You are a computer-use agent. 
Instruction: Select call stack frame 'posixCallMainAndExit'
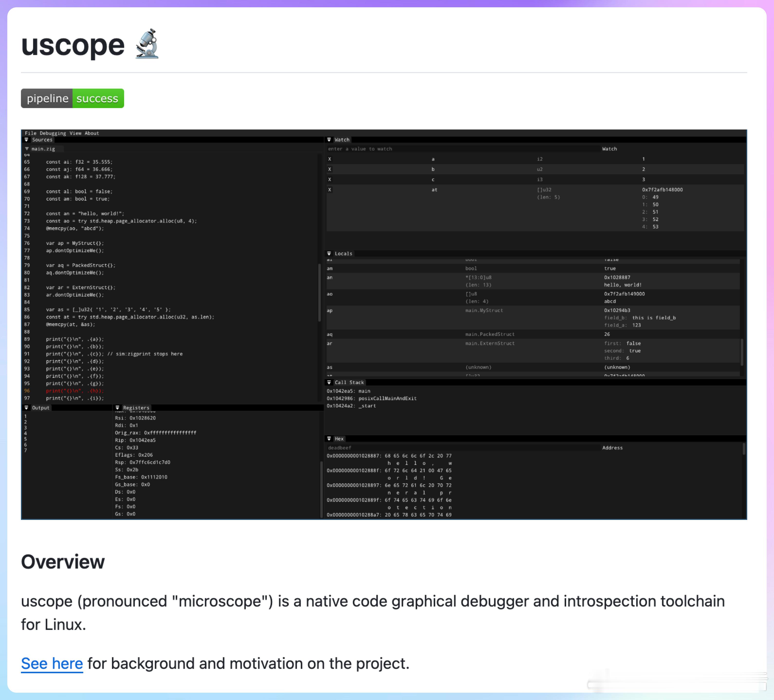371,398
